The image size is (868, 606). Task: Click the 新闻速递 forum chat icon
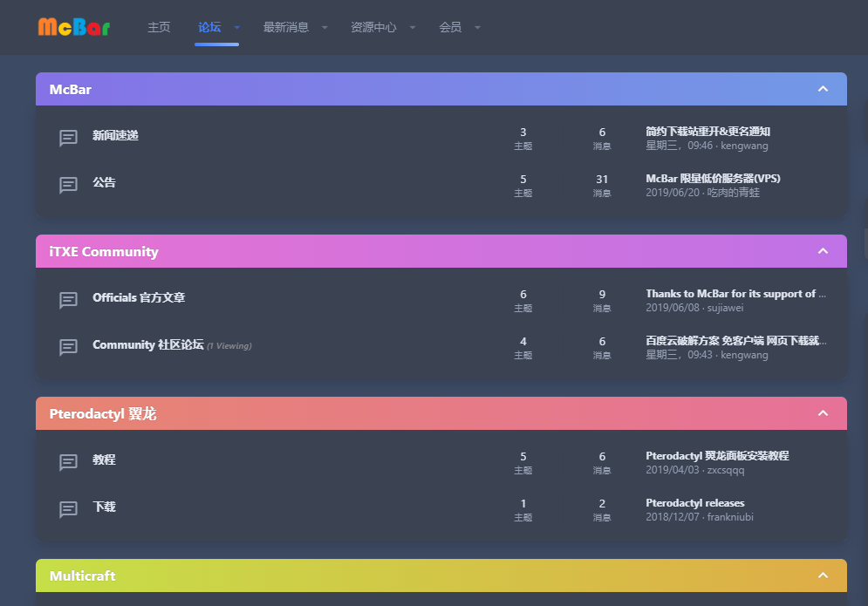(x=68, y=138)
